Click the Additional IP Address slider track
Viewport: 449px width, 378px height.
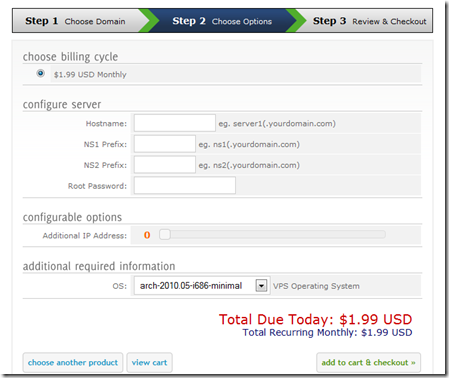pos(272,234)
